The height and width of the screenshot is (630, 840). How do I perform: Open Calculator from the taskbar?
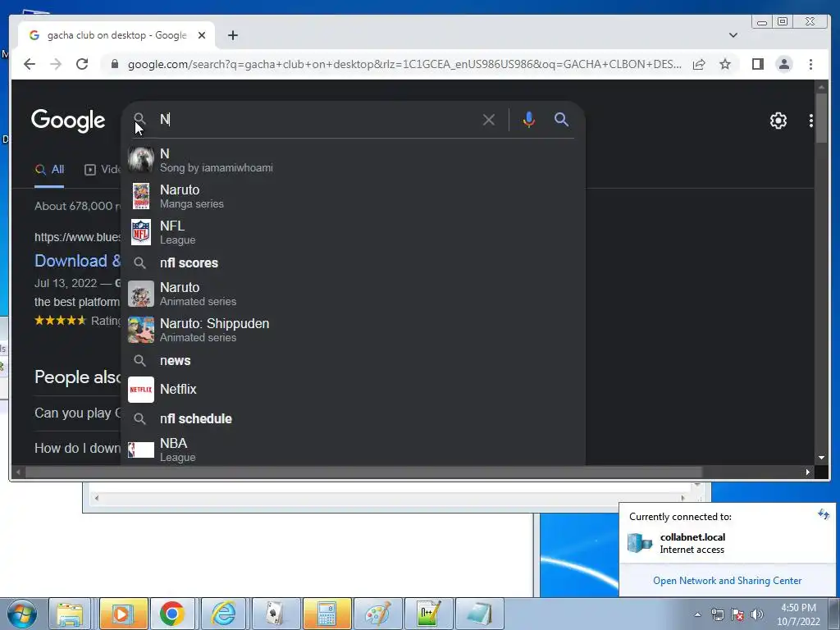[x=326, y=614]
